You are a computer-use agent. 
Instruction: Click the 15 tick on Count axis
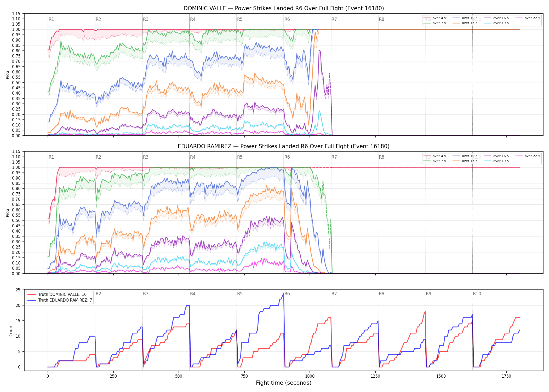click(x=18, y=321)
